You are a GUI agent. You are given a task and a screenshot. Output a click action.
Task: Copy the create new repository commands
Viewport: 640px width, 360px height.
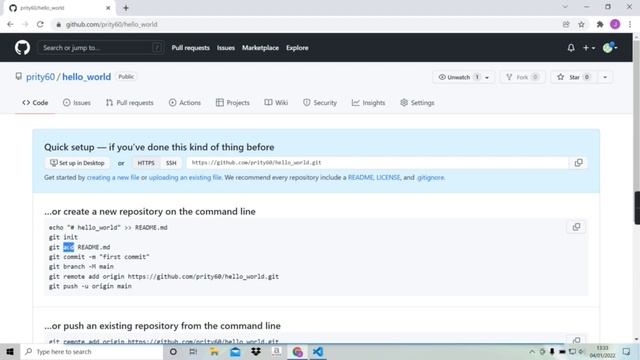pyautogui.click(x=576, y=227)
